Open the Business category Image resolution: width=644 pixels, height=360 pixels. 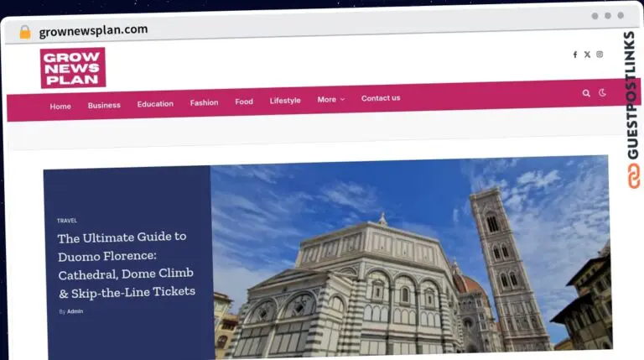coord(104,106)
